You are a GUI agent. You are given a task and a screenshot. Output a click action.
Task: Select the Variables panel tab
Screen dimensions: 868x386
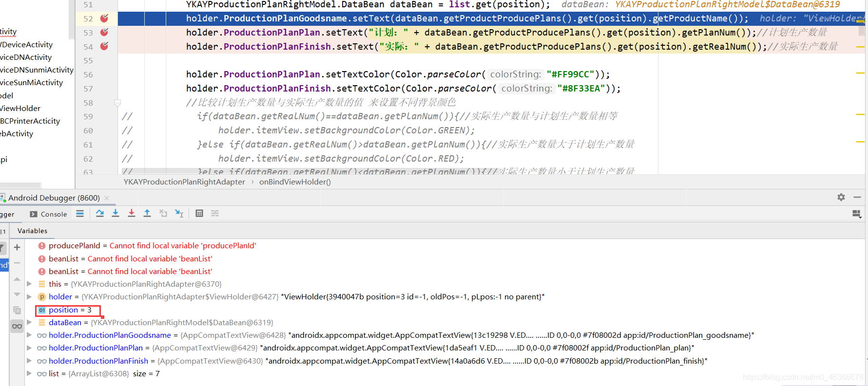tap(32, 231)
